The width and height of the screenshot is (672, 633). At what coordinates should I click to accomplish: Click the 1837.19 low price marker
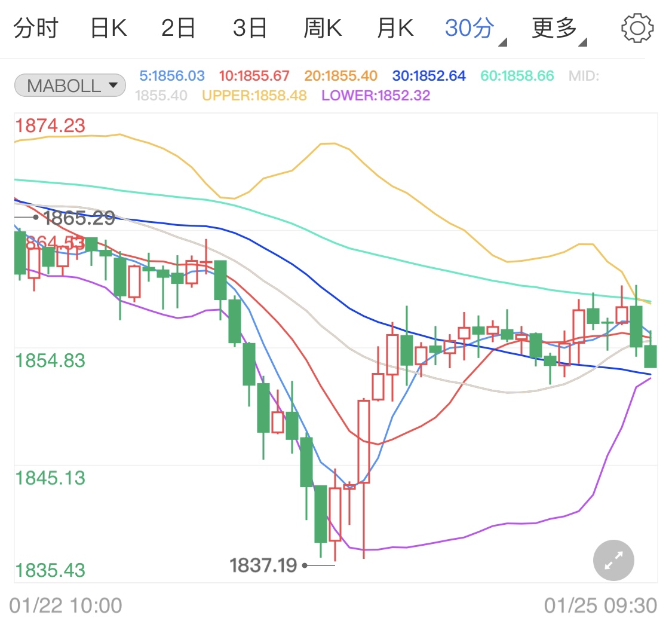[263, 565]
